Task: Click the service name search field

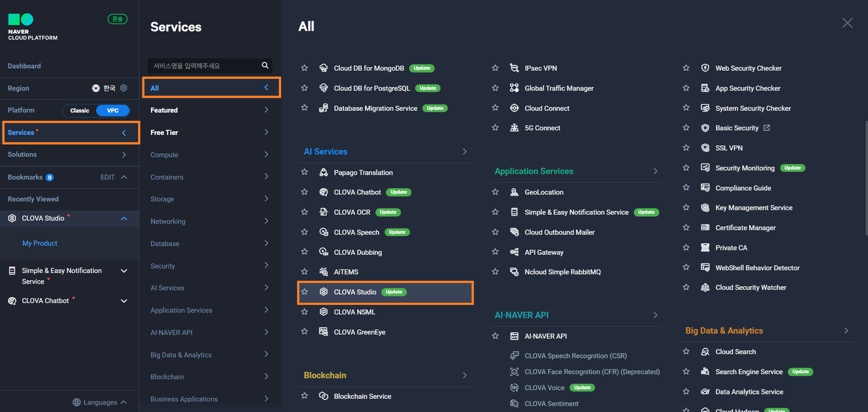Action: [x=205, y=66]
